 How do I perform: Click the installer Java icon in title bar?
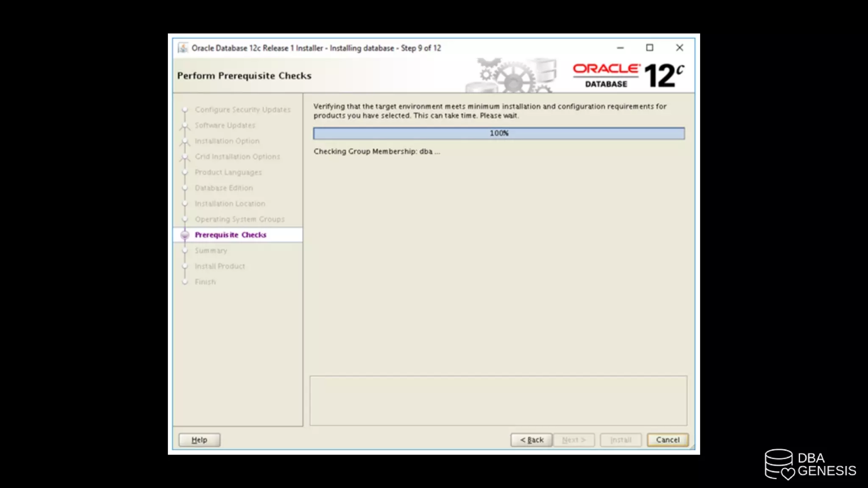click(183, 48)
